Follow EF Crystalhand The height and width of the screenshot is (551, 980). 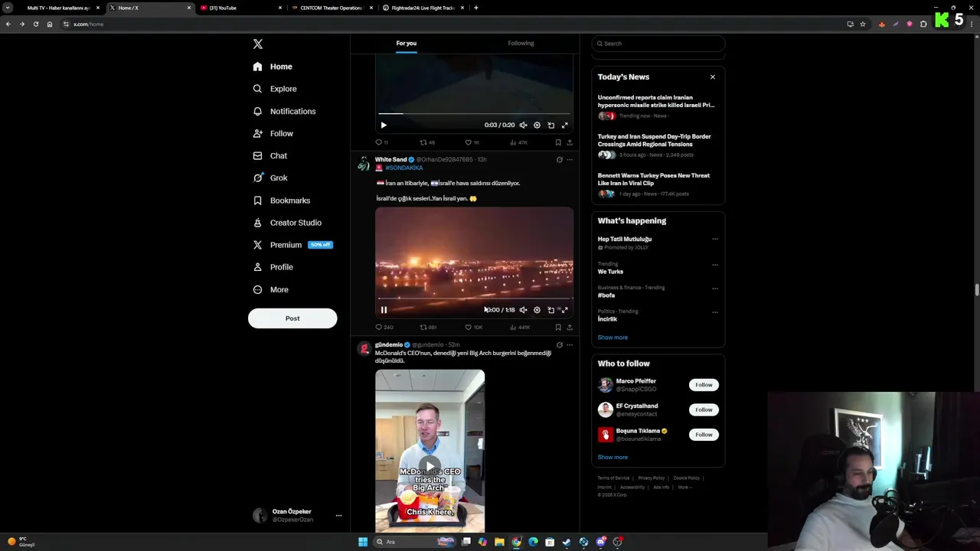[x=704, y=409]
